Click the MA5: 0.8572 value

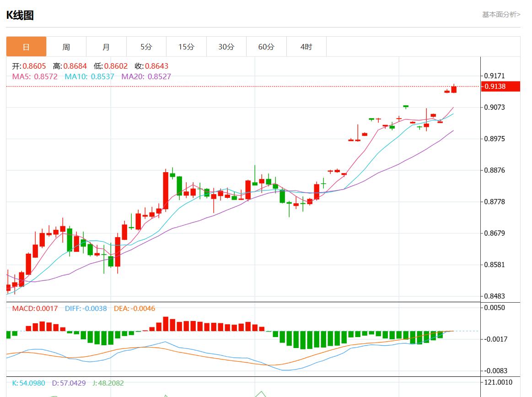tap(35, 76)
